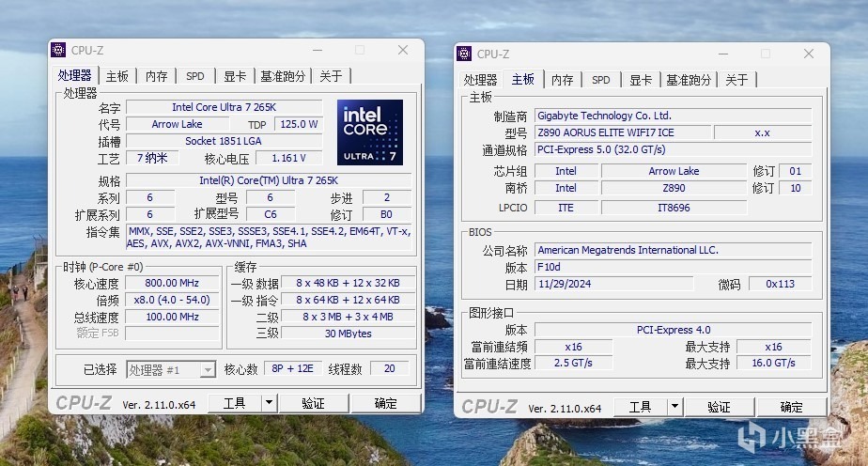Select 主板 tab in right window

point(523,79)
